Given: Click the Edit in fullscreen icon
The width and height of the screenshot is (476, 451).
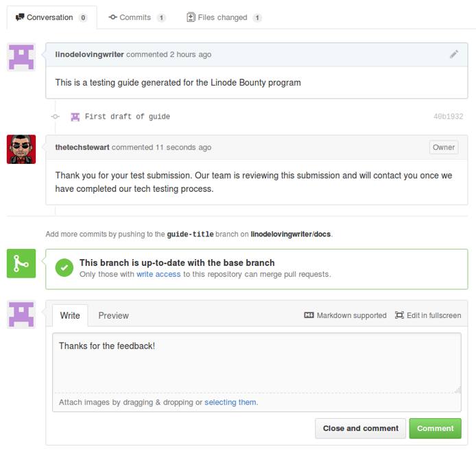Looking at the screenshot, I should [399, 315].
